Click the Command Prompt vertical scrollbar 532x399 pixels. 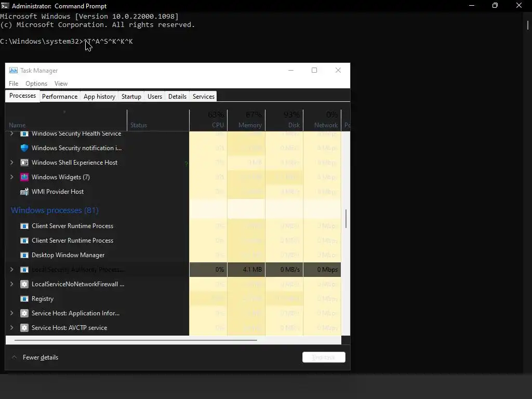[x=528, y=25]
